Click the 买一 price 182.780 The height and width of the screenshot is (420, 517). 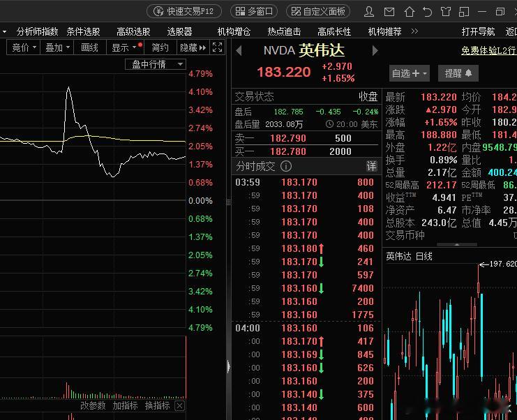288,151
